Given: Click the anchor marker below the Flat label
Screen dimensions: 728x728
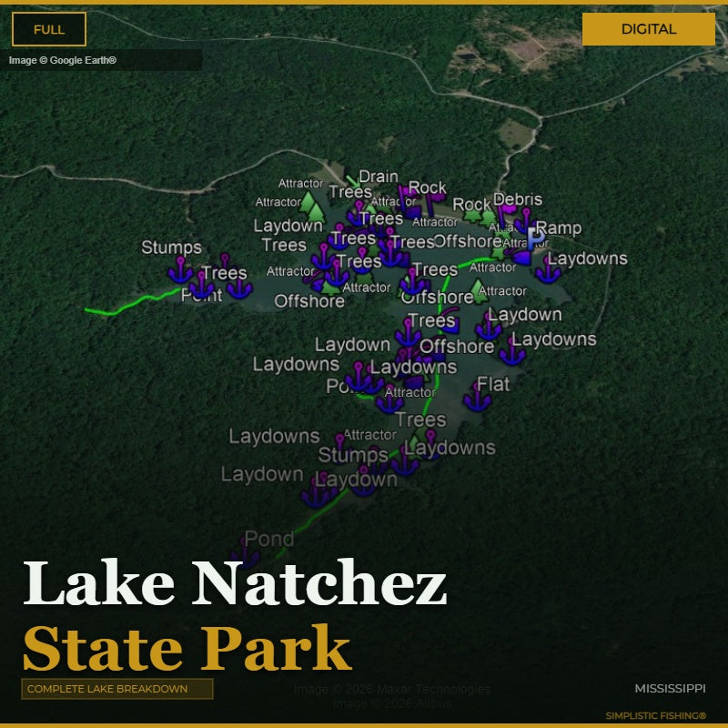Looking at the screenshot, I should [477, 398].
